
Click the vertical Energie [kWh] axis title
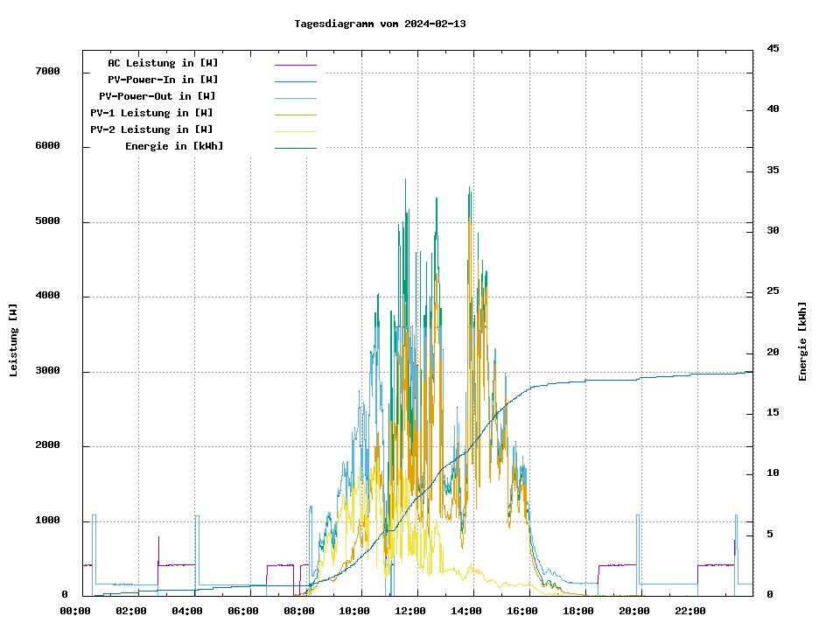pyautogui.click(x=802, y=341)
